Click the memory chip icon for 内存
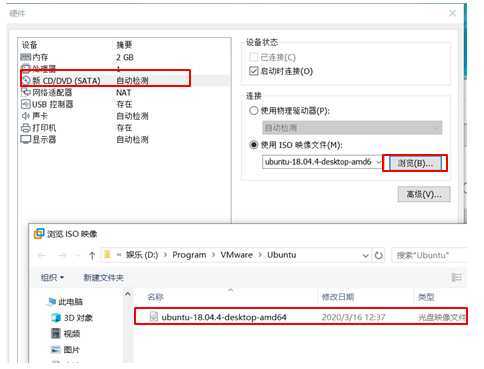 26,57
